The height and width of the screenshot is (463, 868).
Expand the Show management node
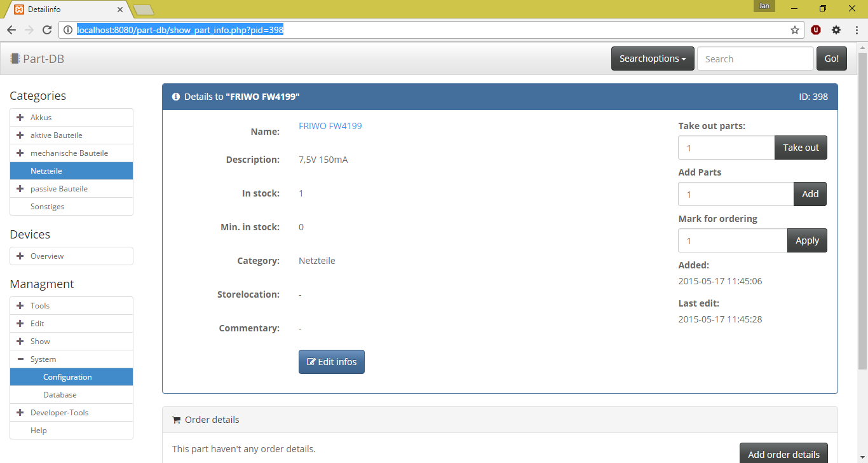[20, 342]
